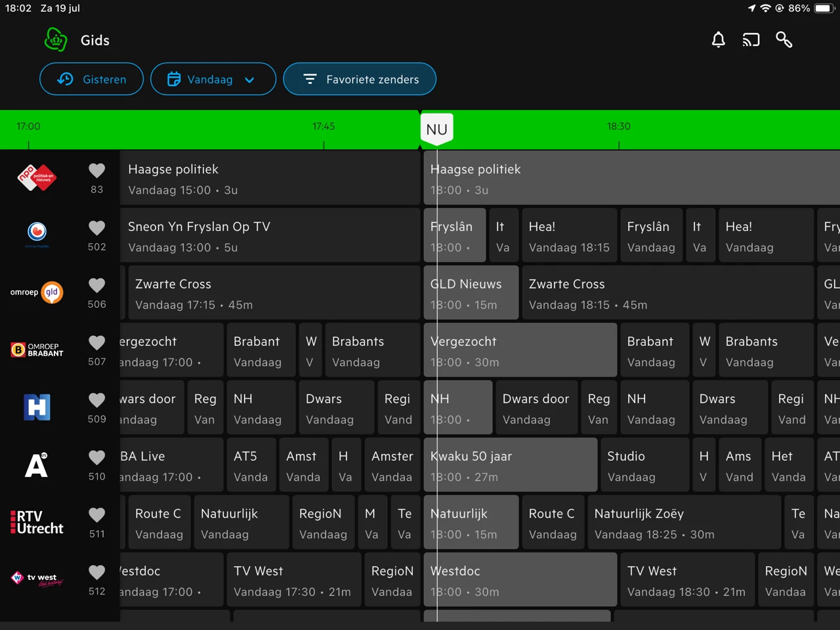The width and height of the screenshot is (840, 630).
Task: Open Kwaku 50 jaar program
Action: [x=510, y=466]
